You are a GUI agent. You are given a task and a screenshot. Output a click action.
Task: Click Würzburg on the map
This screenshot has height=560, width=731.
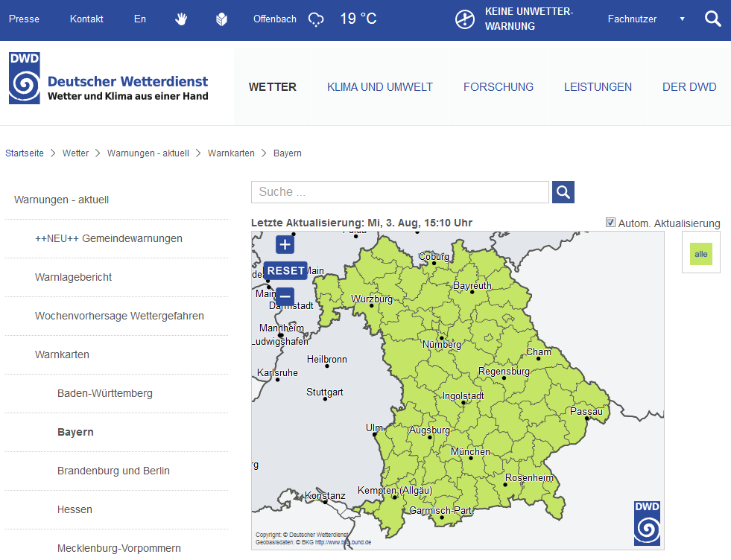(x=372, y=299)
